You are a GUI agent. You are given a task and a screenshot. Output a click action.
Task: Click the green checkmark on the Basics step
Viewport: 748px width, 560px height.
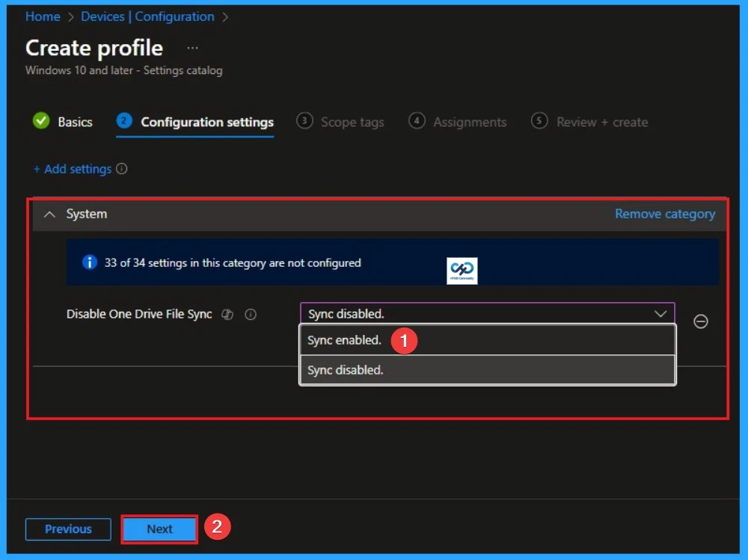[x=41, y=121]
